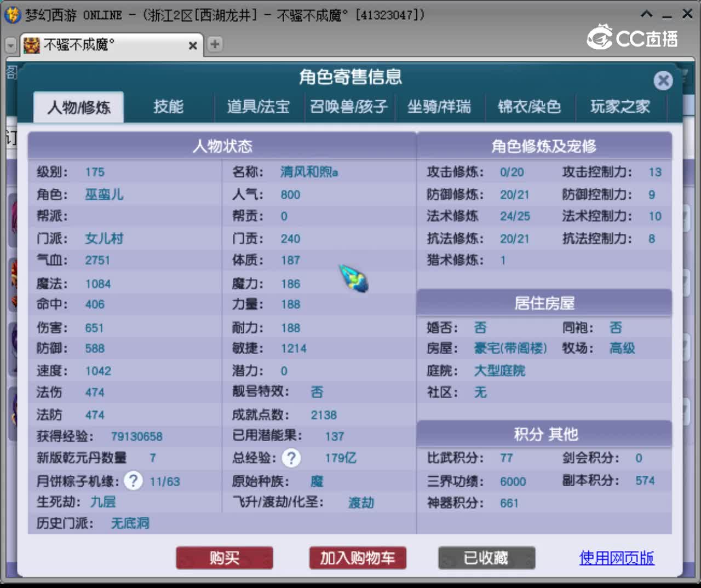The image size is (701, 588).
Task: Click the 副本积分 value 574
Action: [x=645, y=480]
